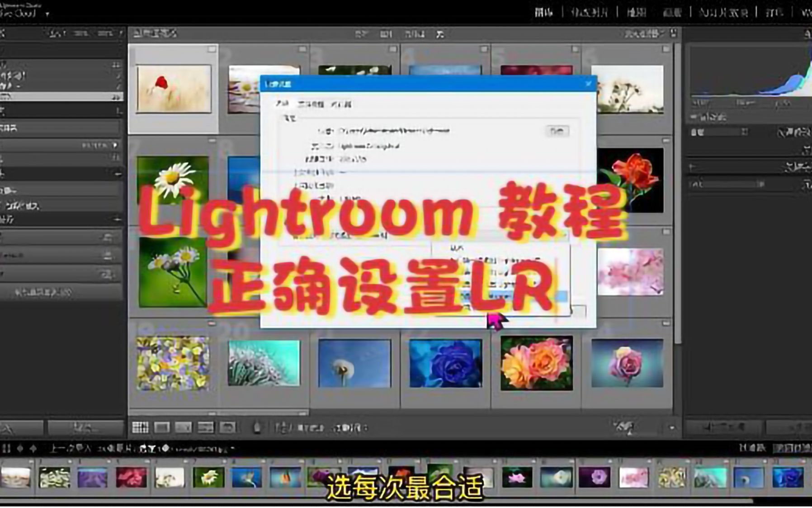Choose first option in backup dropdown list

[x=457, y=248]
